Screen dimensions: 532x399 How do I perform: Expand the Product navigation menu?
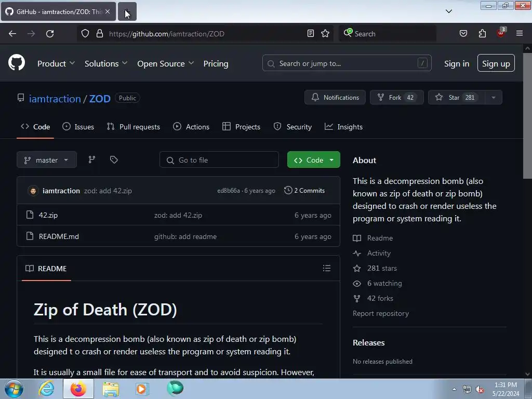click(56, 63)
